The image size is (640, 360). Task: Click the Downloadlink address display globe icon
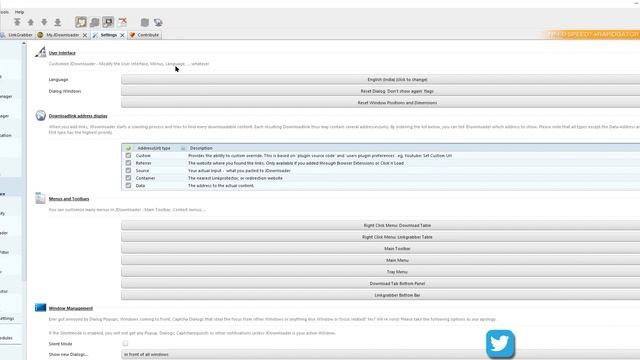[40, 116]
